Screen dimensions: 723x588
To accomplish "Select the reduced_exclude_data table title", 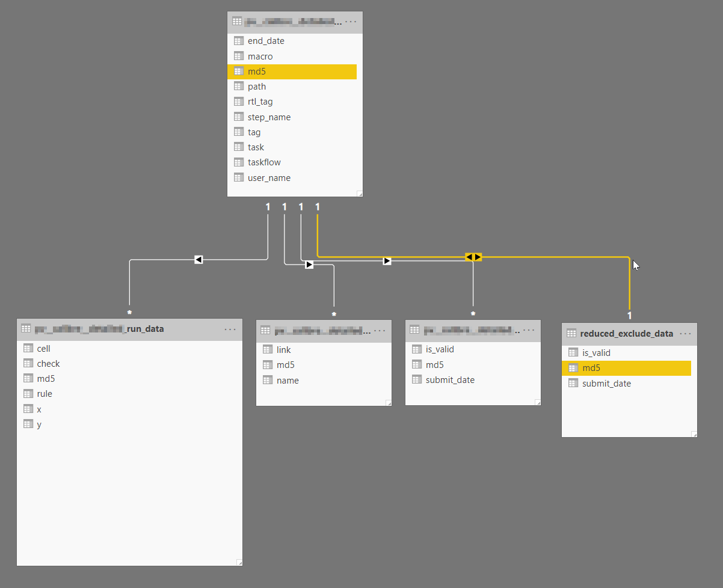I will coord(626,334).
